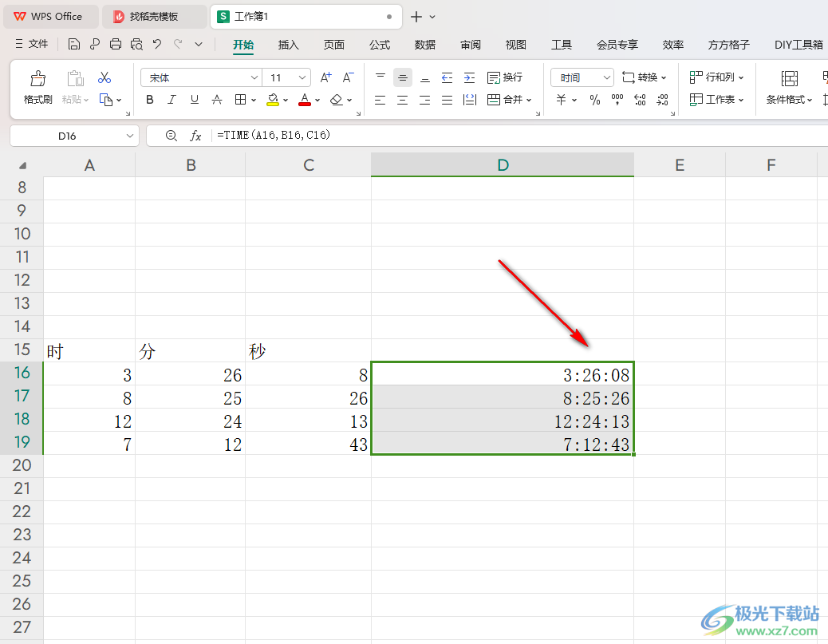Open the 文件 File menu
The image size is (828, 644).
(x=32, y=45)
